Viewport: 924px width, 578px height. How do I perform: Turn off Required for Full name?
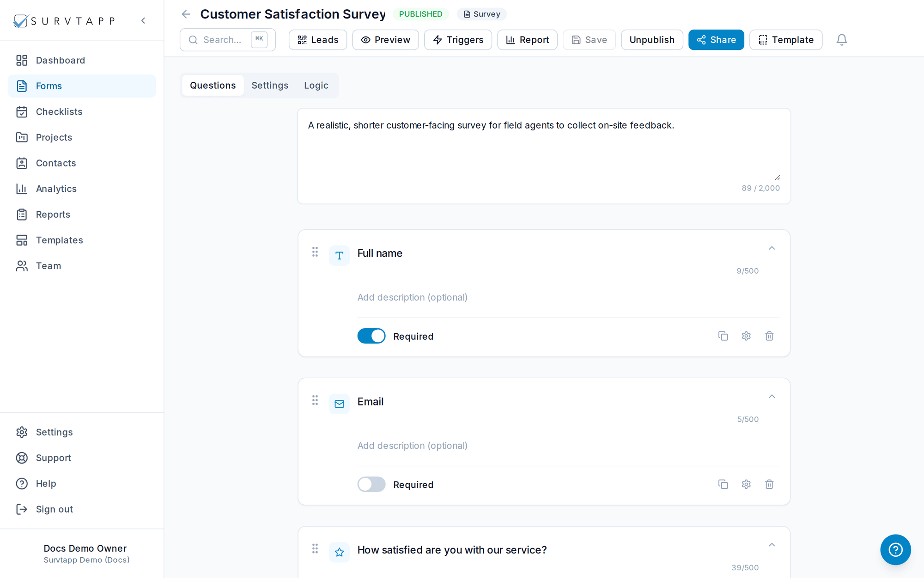click(x=371, y=336)
